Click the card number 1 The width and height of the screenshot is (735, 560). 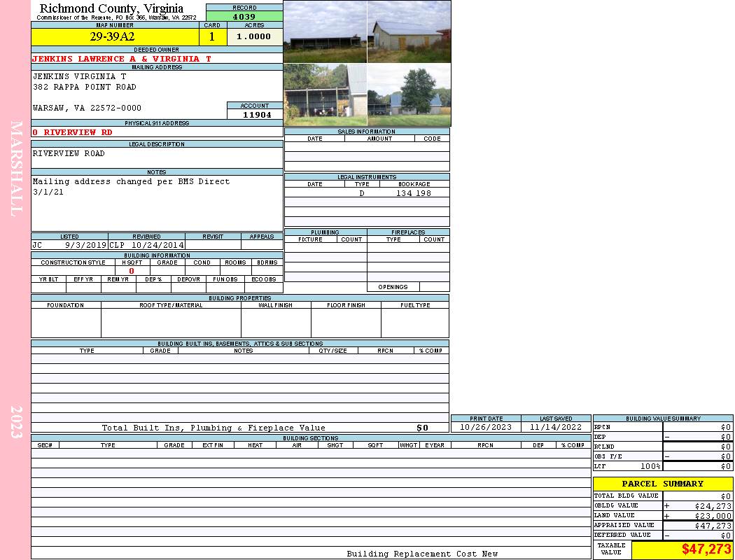pos(212,36)
